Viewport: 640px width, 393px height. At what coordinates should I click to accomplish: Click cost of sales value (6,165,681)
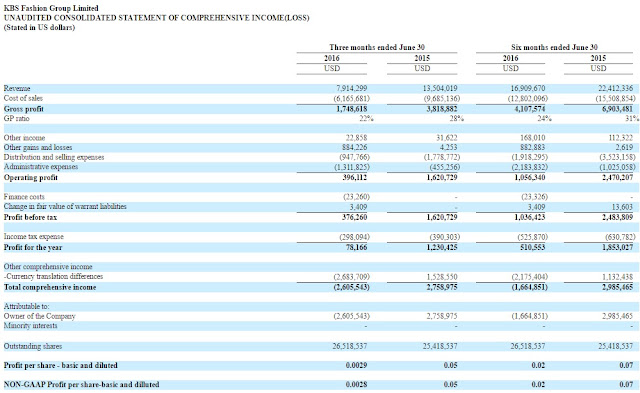tap(351, 98)
